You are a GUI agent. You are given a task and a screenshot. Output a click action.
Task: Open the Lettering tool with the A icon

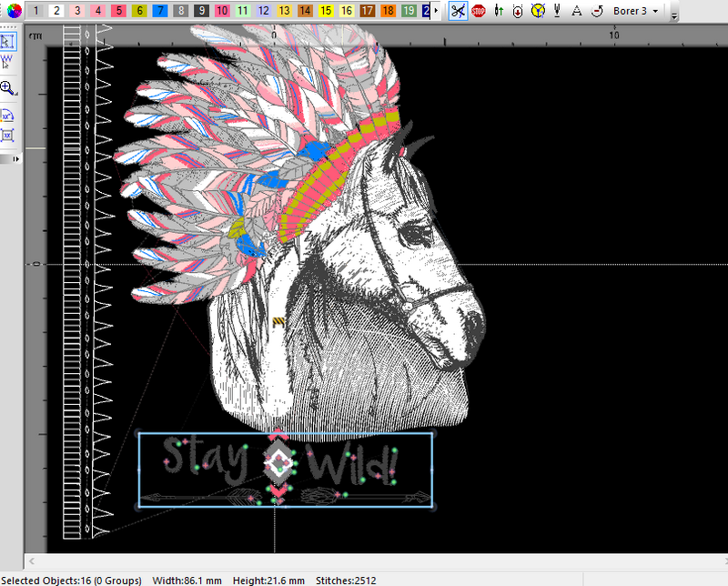pos(577,11)
